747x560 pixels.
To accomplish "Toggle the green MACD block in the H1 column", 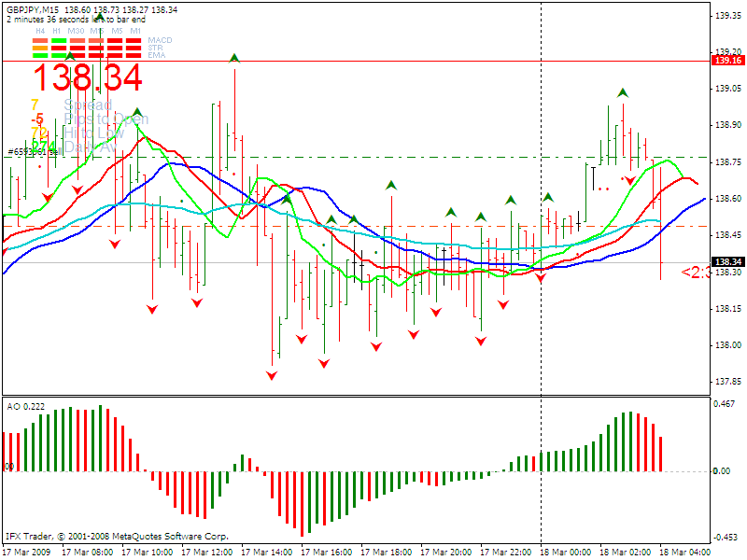I will [58, 40].
